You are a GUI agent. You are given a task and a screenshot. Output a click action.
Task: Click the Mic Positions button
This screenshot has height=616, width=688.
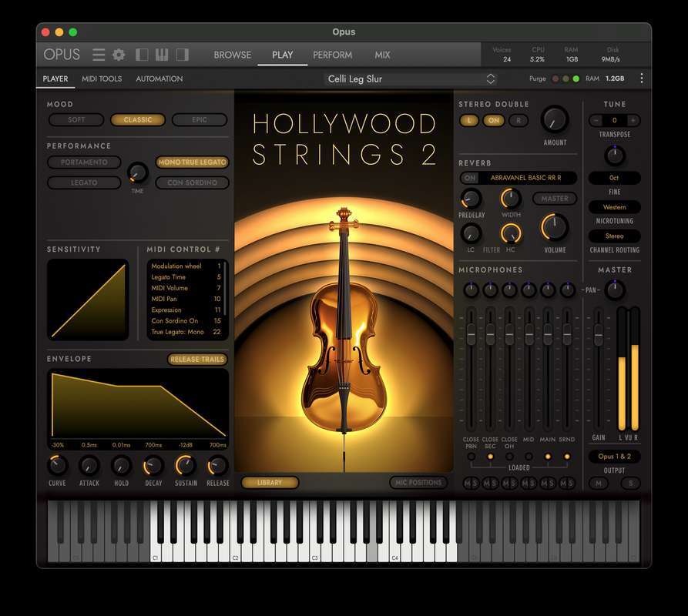[418, 483]
